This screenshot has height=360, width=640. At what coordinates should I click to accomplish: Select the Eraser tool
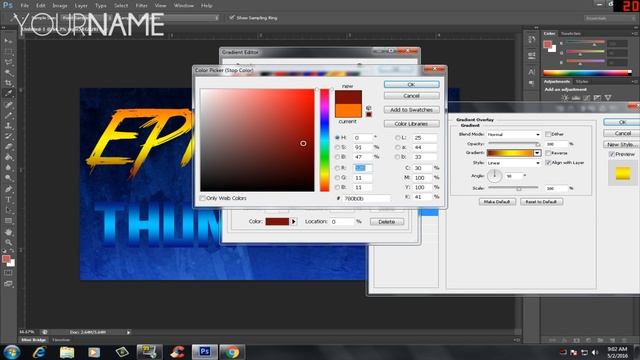[9, 147]
